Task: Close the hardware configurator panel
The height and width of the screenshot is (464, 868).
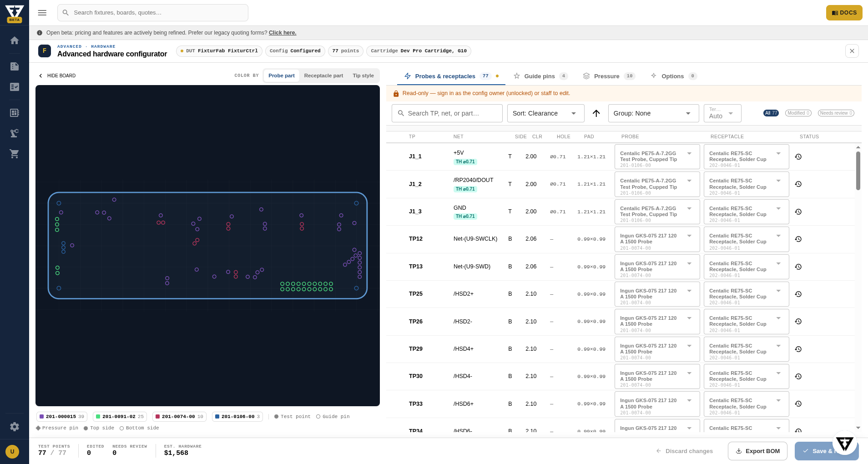Action: (852, 51)
